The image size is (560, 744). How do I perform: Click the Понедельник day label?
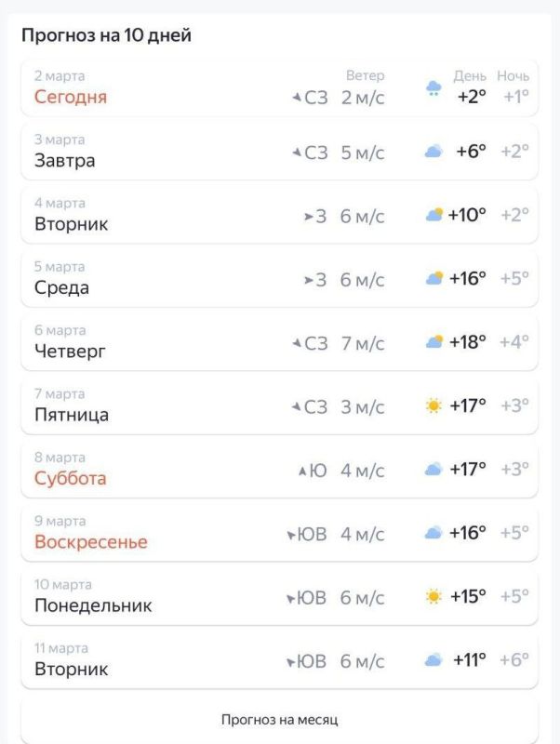click(93, 606)
